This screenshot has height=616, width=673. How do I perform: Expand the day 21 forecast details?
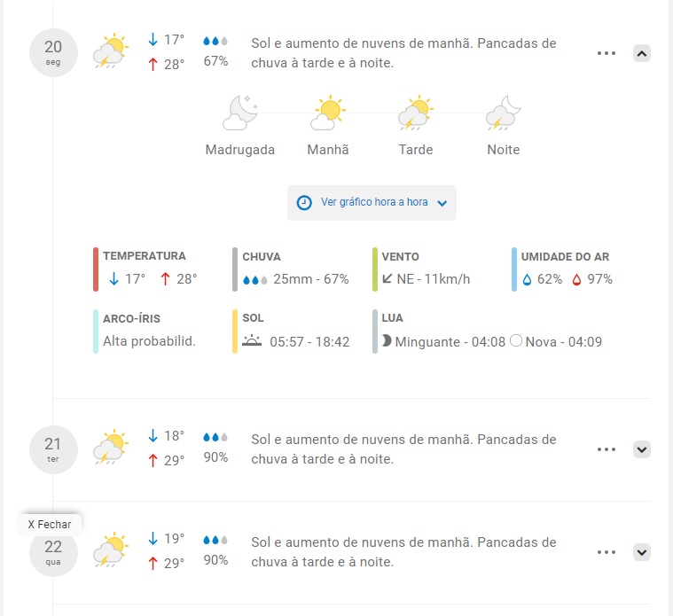[642, 449]
